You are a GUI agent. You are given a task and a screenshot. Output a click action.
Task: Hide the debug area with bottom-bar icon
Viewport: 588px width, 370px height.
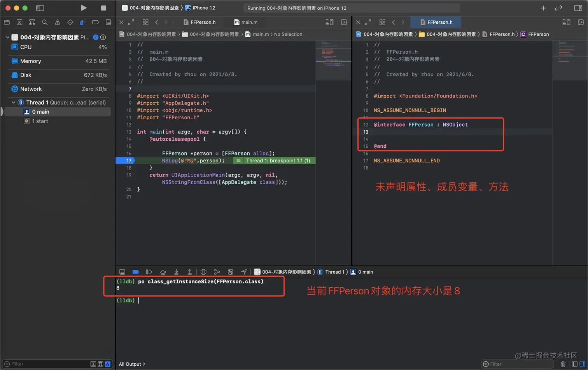122,272
